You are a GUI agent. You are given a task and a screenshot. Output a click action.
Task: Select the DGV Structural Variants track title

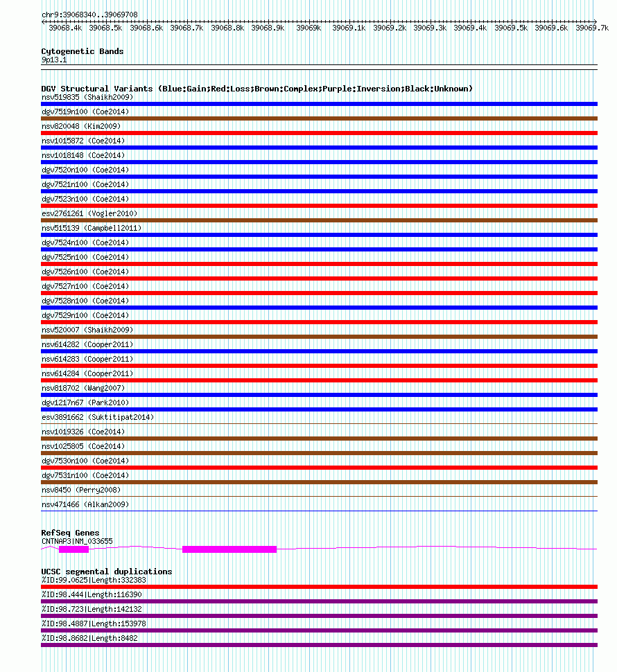[257, 89]
